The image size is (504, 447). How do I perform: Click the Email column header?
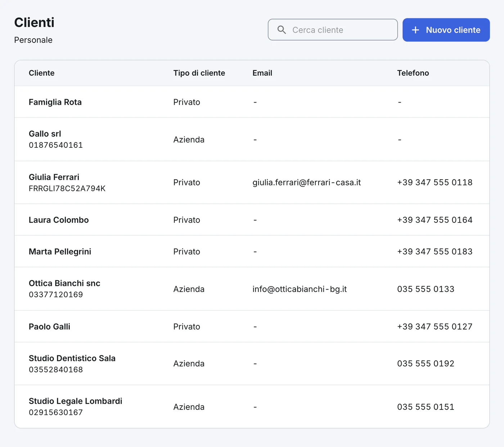[x=262, y=73]
